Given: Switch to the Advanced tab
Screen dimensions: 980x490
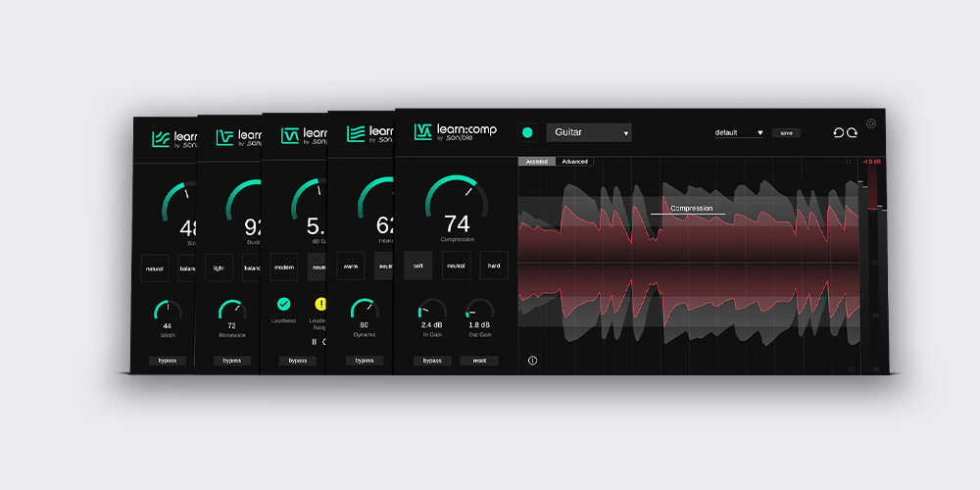Looking at the screenshot, I should coord(574,162).
